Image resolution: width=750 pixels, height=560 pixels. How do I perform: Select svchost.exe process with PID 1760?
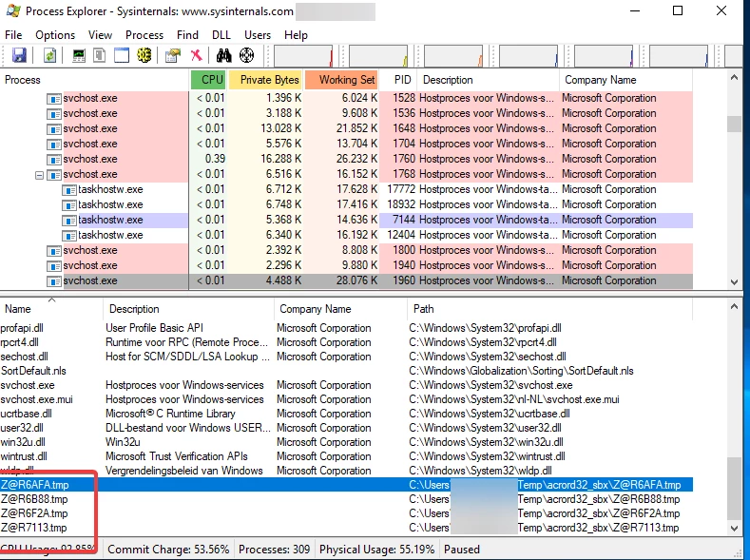(x=346, y=159)
